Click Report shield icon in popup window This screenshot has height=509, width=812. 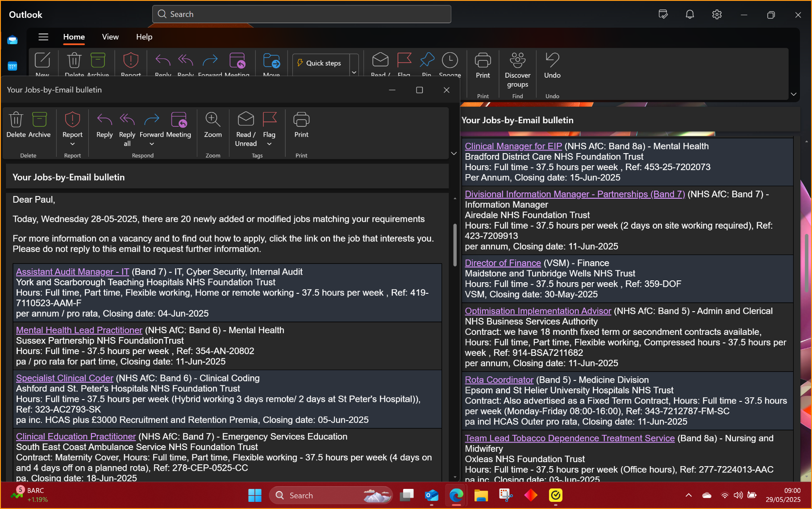72,120
